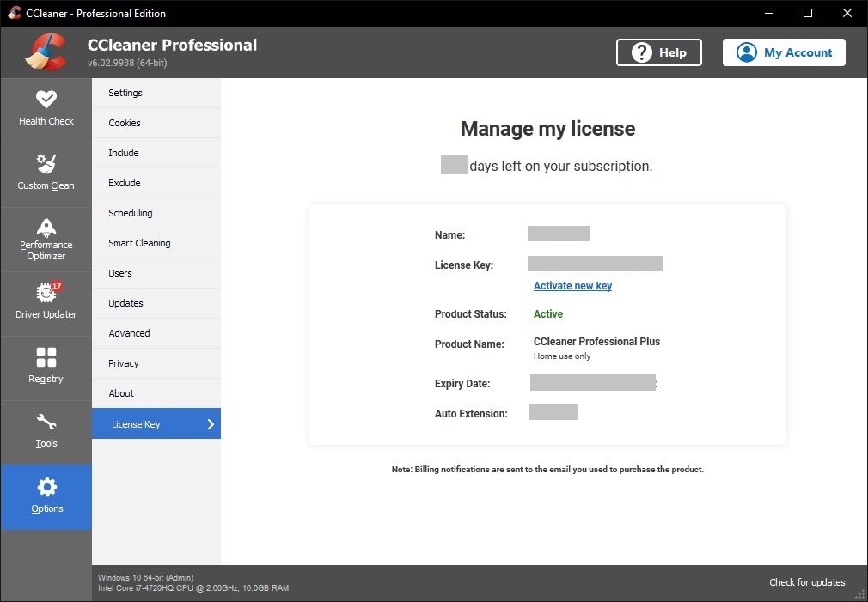
Task: Open Performance Optimizer
Action: [46, 238]
